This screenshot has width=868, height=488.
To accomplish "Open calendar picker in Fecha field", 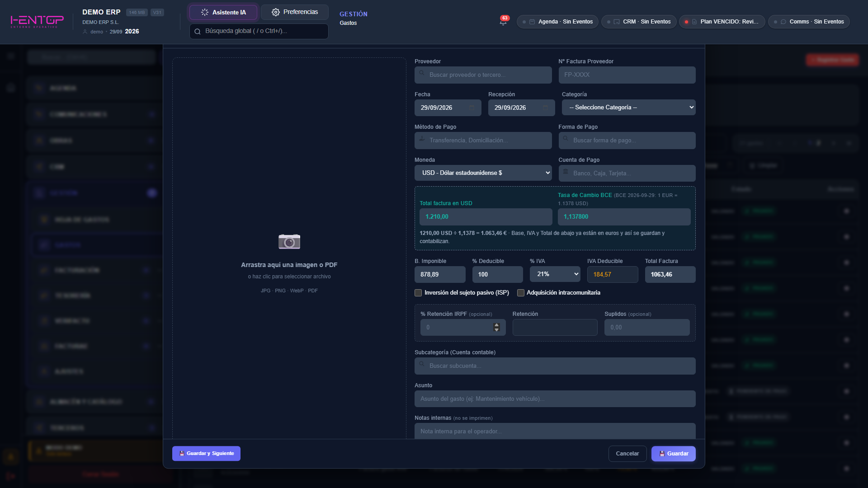I will (x=472, y=108).
